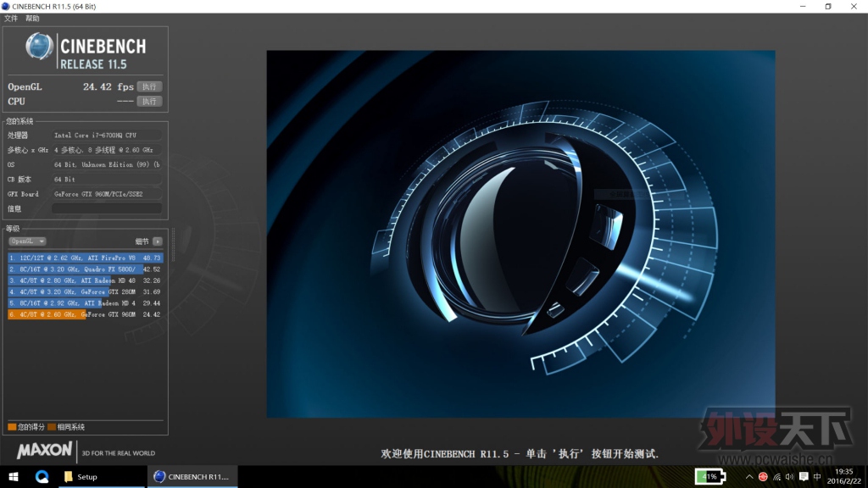Click the OS value 64 Bit Unknown Edition
Image resolution: width=868 pixels, height=488 pixels.
pos(107,164)
